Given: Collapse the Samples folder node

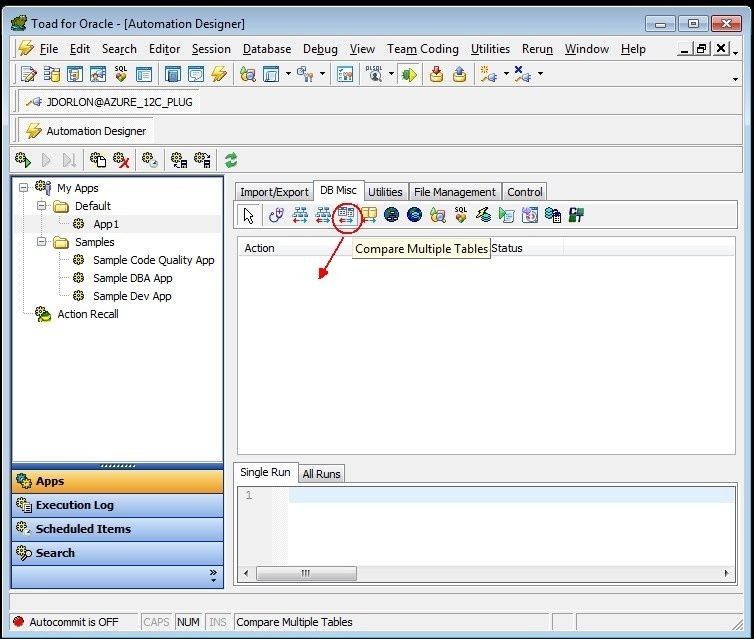Looking at the screenshot, I should [42, 241].
